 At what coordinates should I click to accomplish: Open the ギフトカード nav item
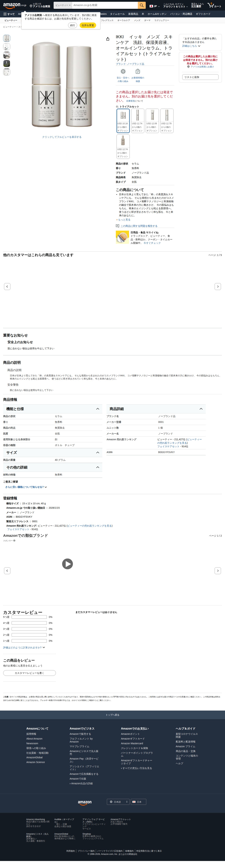[x=203, y=14]
